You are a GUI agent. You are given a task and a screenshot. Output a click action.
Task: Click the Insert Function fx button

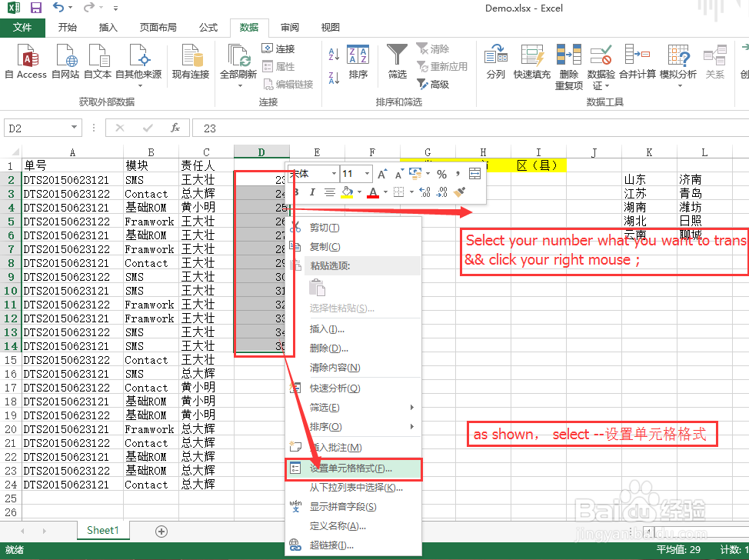[x=175, y=128]
